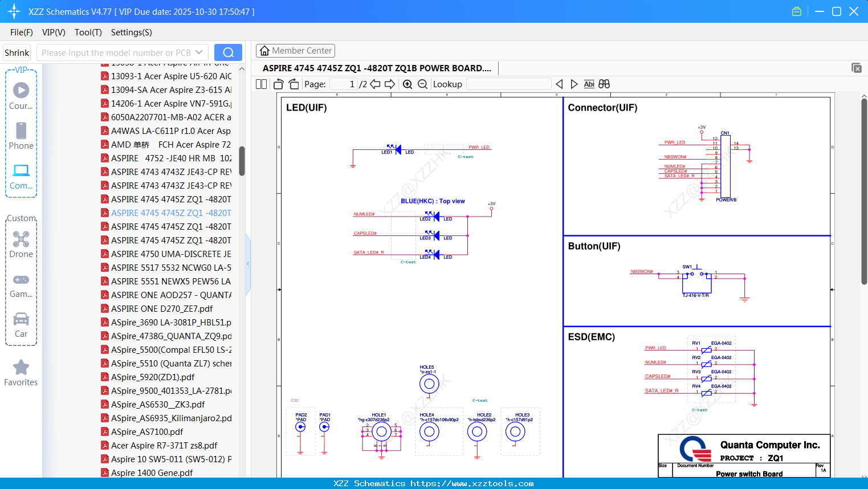This screenshot has width=868, height=489.
Task: Open the Tool(T) menu
Action: coord(88,32)
